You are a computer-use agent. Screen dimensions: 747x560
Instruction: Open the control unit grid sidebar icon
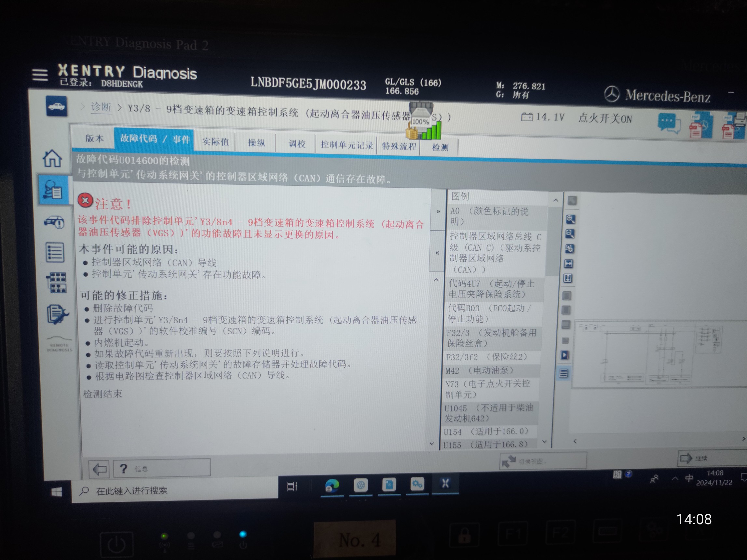pyautogui.click(x=56, y=282)
